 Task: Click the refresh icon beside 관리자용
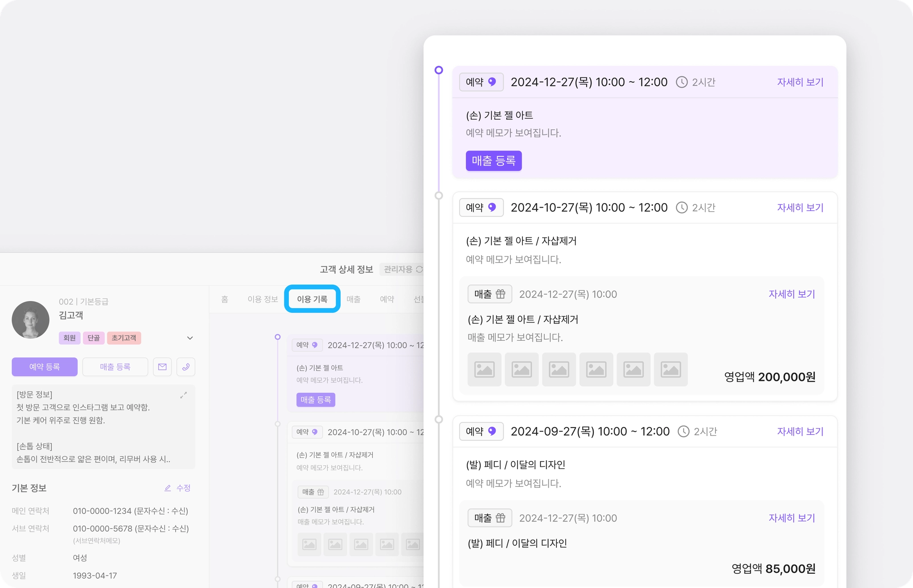(419, 269)
